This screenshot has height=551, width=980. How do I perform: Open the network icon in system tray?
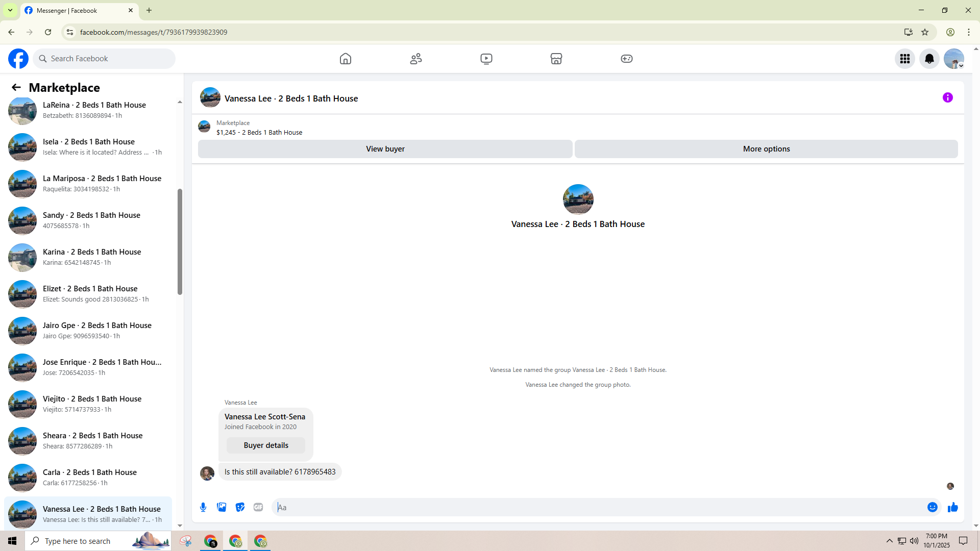tap(902, 541)
